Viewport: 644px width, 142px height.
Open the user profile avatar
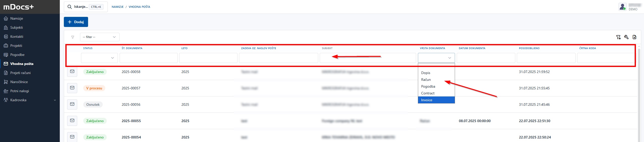pos(623,7)
